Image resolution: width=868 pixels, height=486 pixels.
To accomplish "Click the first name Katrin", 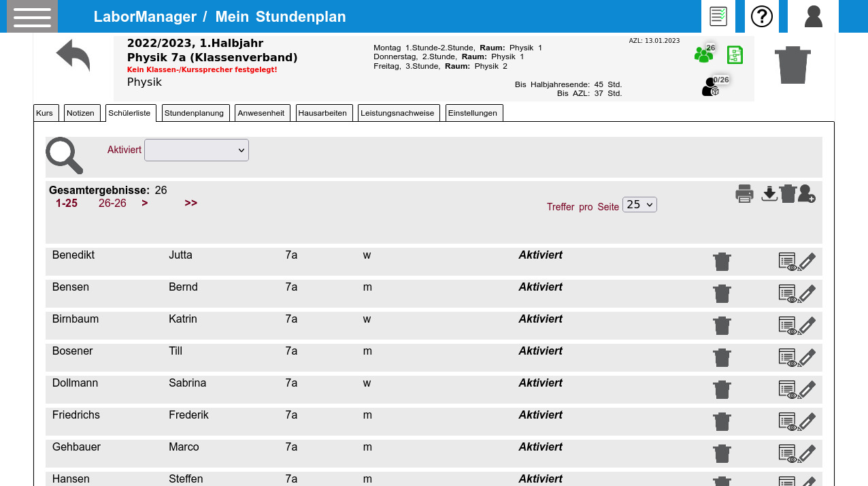I will (183, 319).
